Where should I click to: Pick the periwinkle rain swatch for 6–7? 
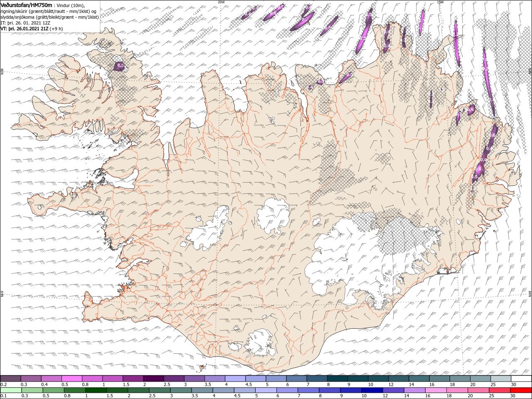point(287,390)
